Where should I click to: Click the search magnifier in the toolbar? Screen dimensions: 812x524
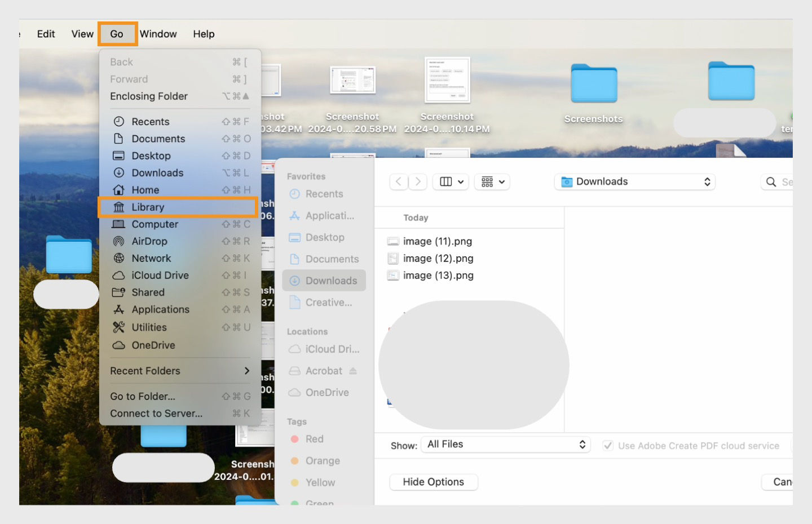pos(771,181)
